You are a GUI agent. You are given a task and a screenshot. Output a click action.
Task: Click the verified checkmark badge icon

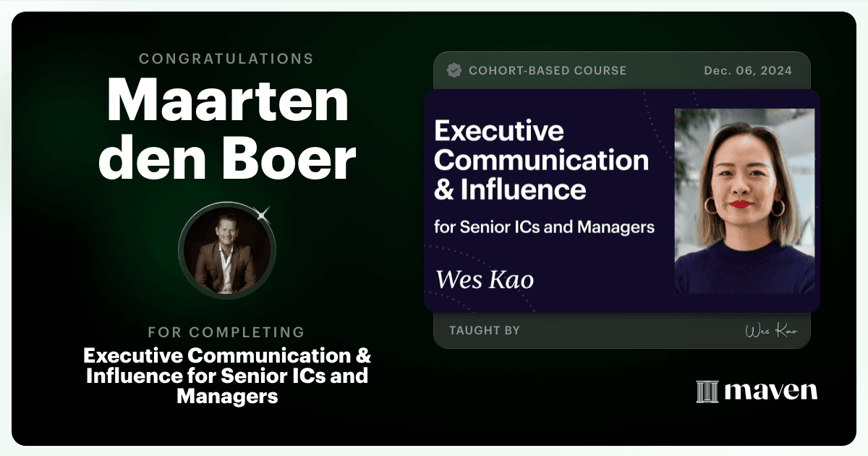(454, 70)
